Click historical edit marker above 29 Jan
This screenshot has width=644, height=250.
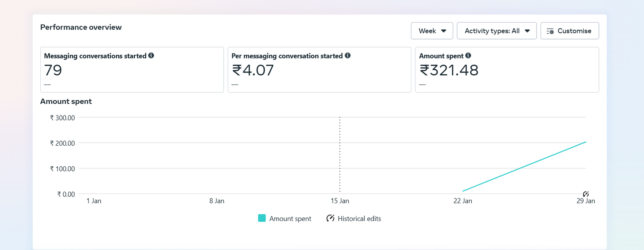point(586,194)
